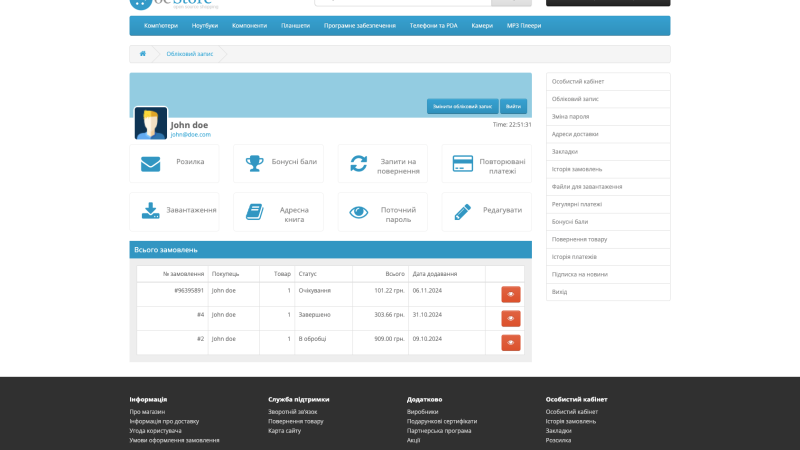
Task: Click the download icon for Завантаження
Action: coord(151,210)
